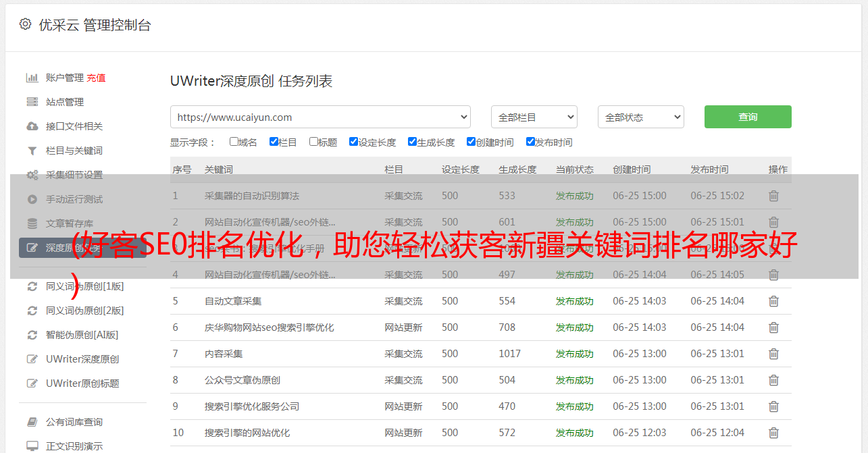Click the funnel icon for 栏目与关键词

pos(32,151)
